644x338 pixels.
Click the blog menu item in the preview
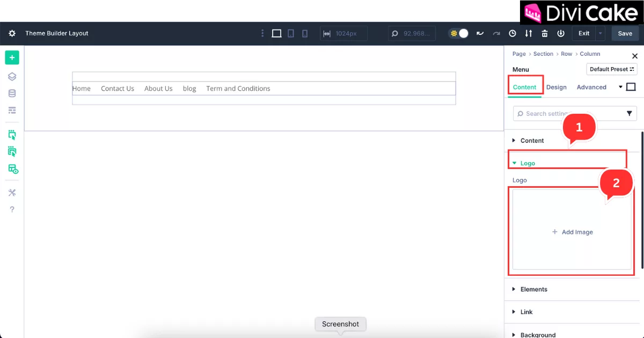[x=189, y=89]
